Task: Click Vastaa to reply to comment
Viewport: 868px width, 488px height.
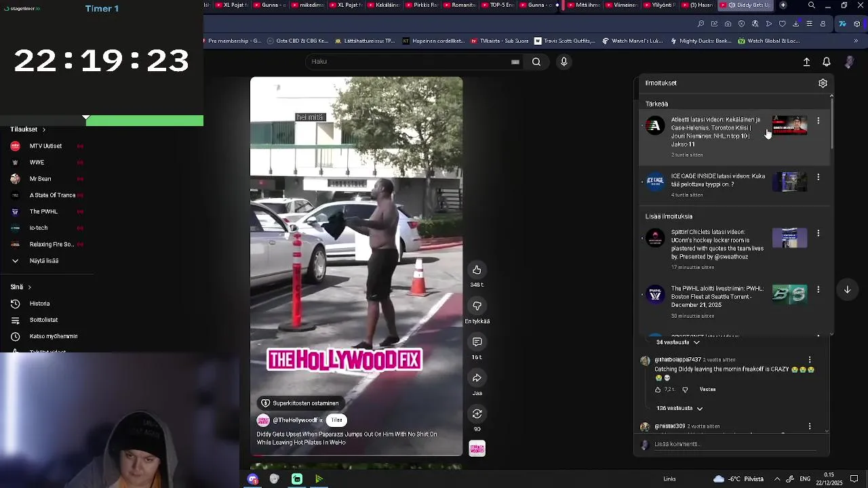Action: click(x=707, y=390)
